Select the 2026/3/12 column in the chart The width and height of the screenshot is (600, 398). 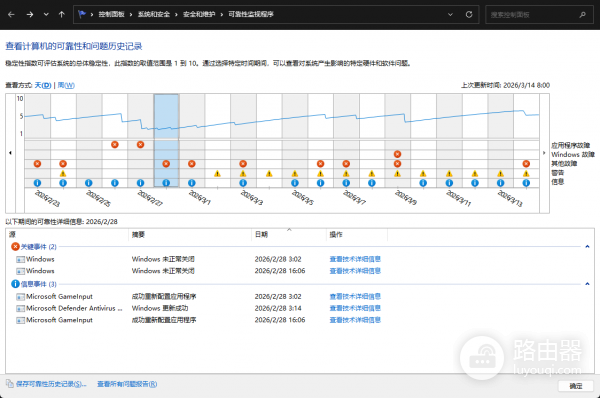[475, 140]
